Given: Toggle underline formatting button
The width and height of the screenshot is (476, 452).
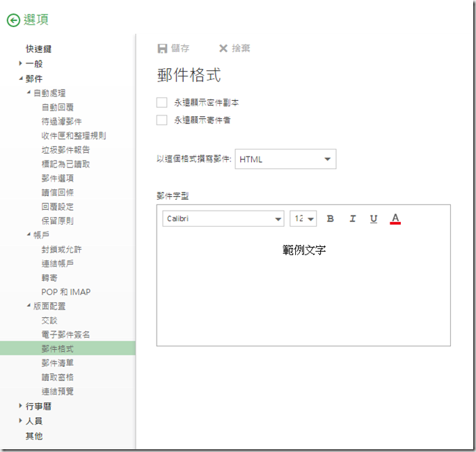Looking at the screenshot, I should click(374, 219).
